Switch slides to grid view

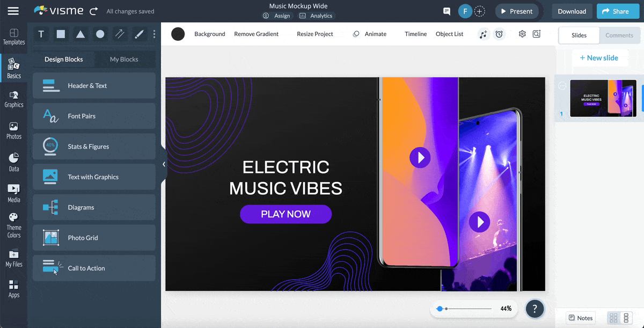(613, 318)
